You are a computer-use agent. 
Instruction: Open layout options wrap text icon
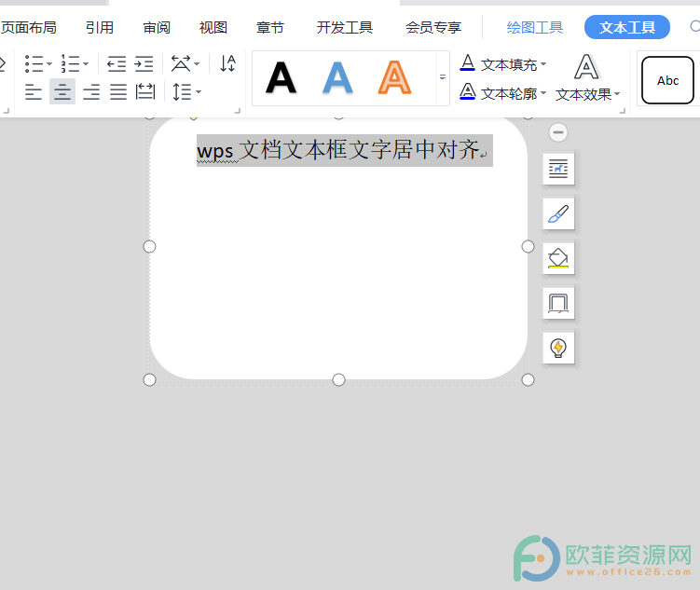558,169
